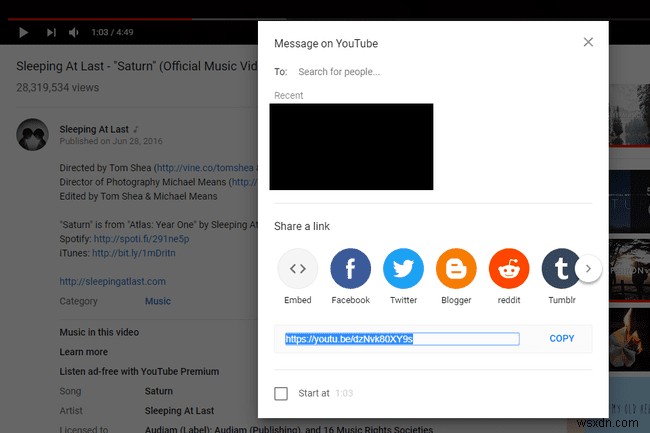Play the video
650x433 pixels.
pos(24,32)
